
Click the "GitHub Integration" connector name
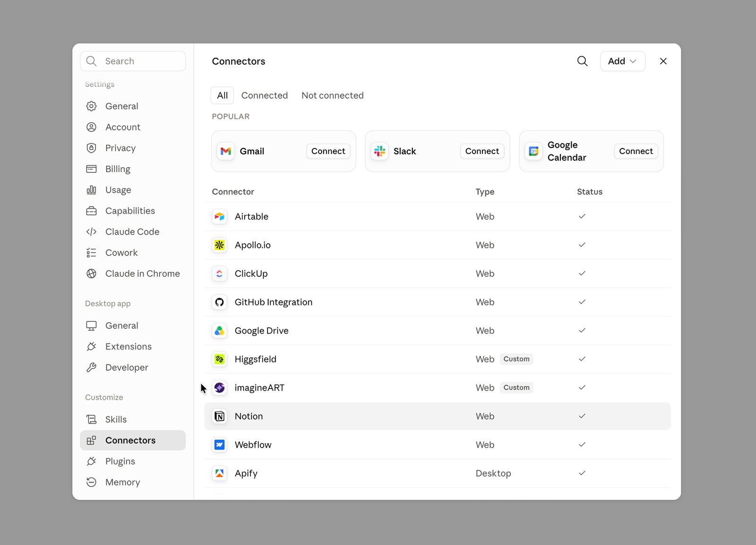click(x=274, y=302)
